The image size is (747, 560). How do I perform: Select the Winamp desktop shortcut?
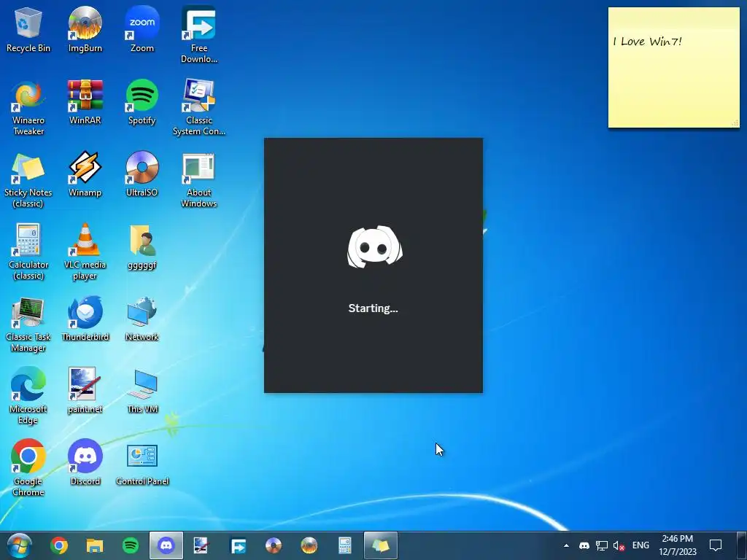click(85, 174)
